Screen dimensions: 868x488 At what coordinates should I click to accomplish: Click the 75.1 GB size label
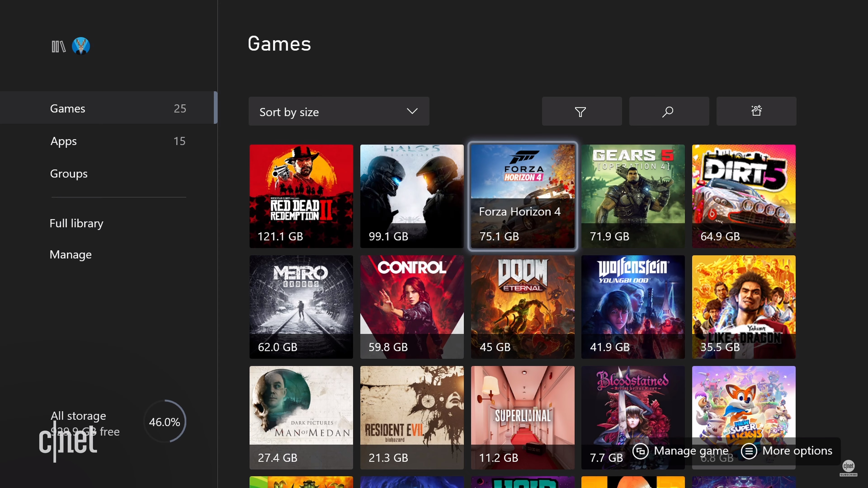[499, 236]
